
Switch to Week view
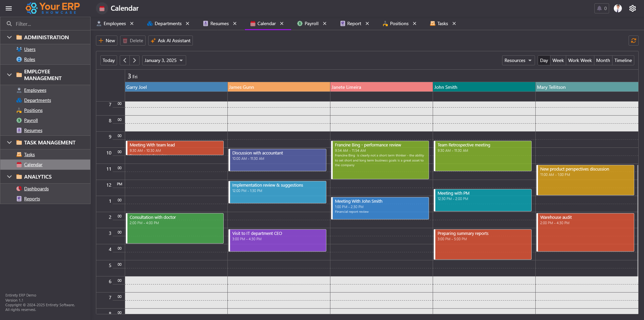pos(558,60)
